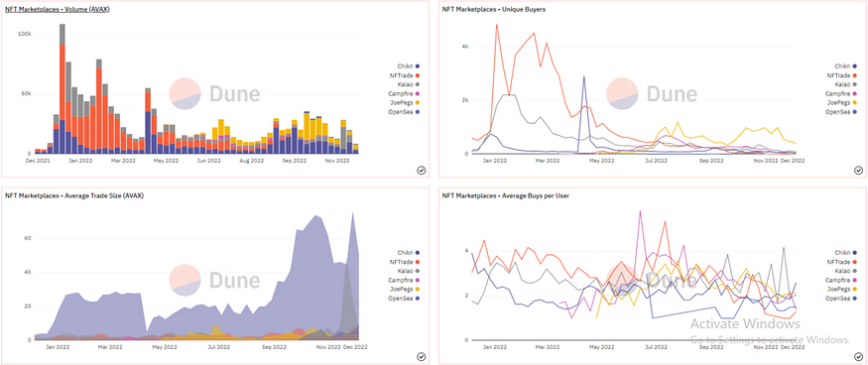868x365 pixels.
Task: Toggle Chikn series in Volume (AVAX) legend
Action: tap(409, 65)
